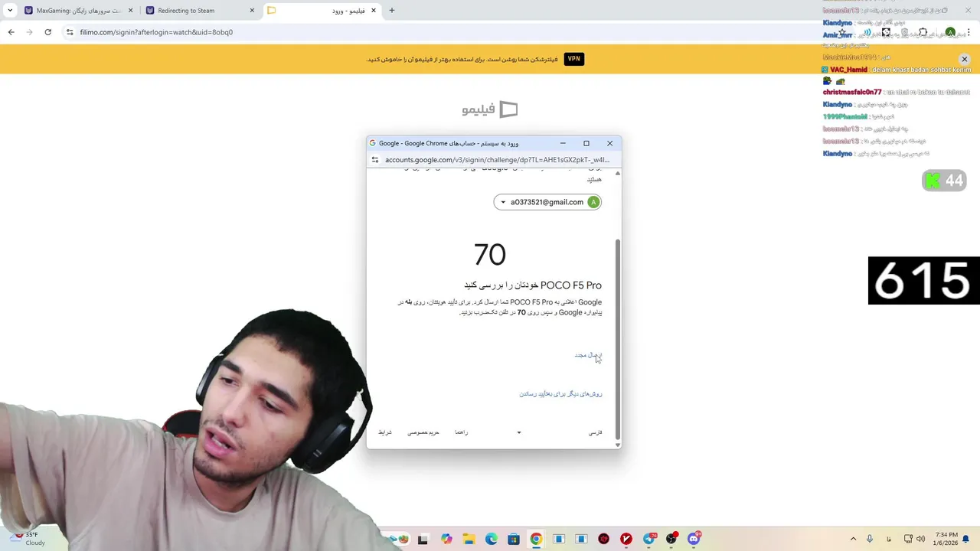Close the Redirecting to Steam tab
Viewport: 980px width, 551px height.
click(x=252, y=11)
